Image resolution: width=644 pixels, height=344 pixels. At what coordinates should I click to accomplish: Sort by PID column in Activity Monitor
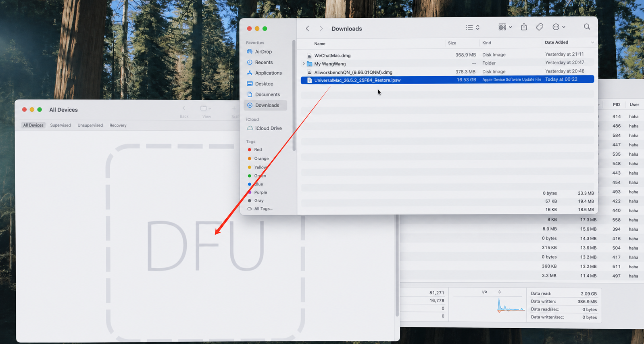click(616, 104)
